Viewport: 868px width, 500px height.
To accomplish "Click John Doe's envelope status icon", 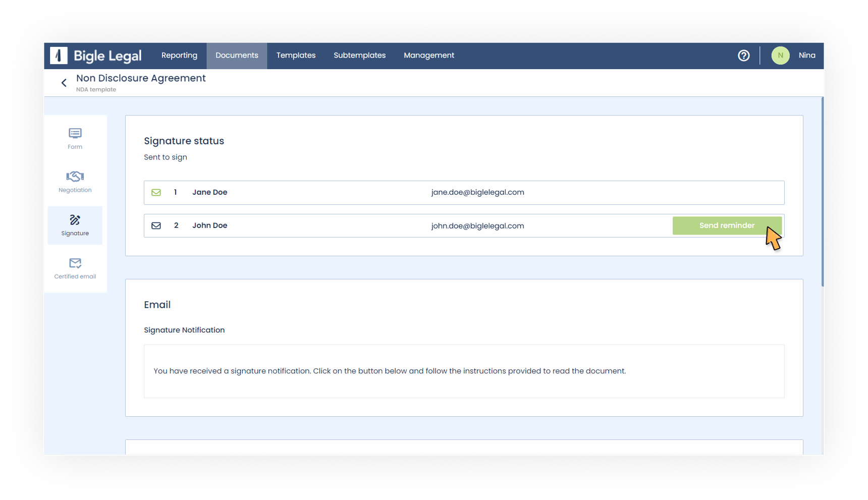I will tap(156, 226).
